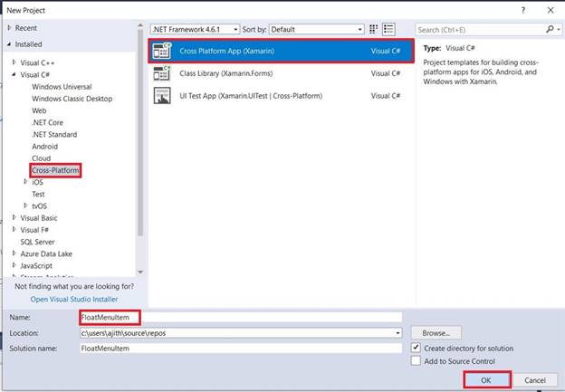This screenshot has width=565, height=392.
Task: Toggle Create directory for solution checkbox
Action: (x=416, y=348)
